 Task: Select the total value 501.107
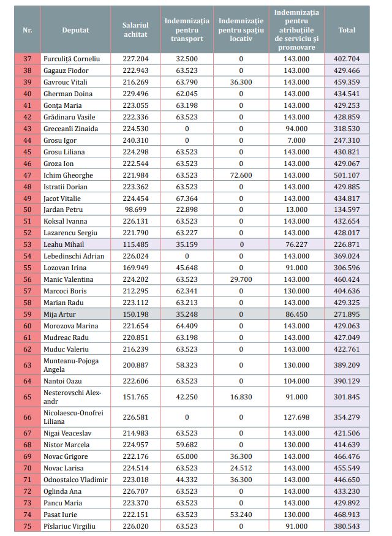pyautogui.click(x=347, y=175)
